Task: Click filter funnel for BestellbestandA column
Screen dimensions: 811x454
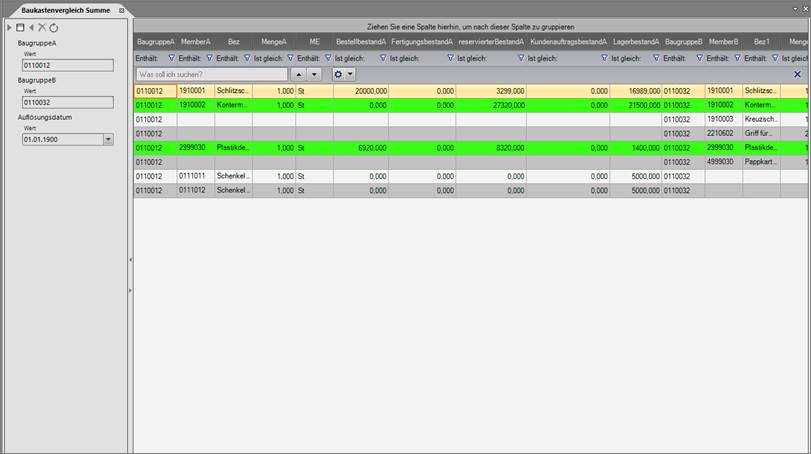Action: pos(383,58)
